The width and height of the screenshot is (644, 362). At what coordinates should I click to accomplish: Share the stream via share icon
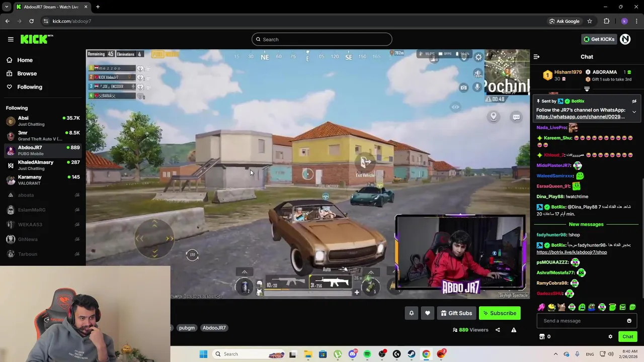498,330
